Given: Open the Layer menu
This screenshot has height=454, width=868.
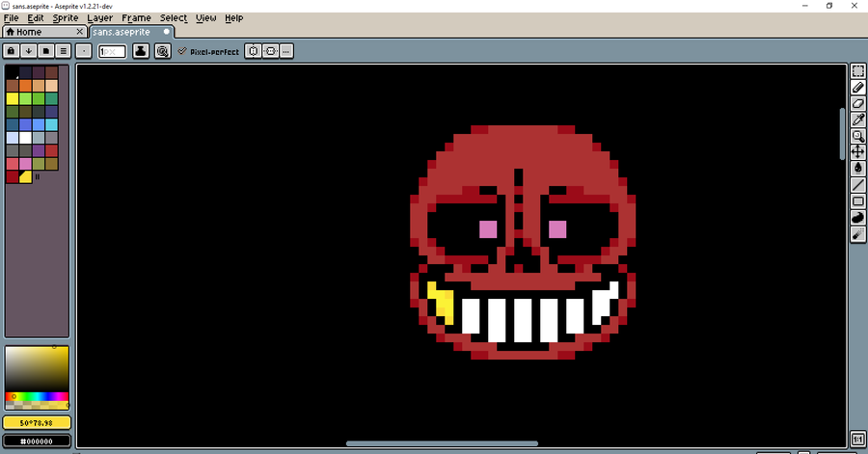Looking at the screenshot, I should [99, 18].
